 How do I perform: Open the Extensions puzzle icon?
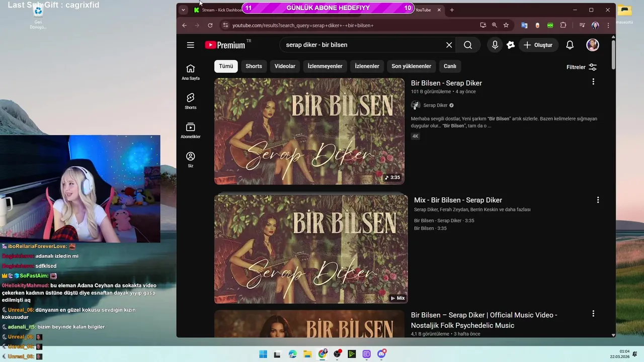(563, 25)
